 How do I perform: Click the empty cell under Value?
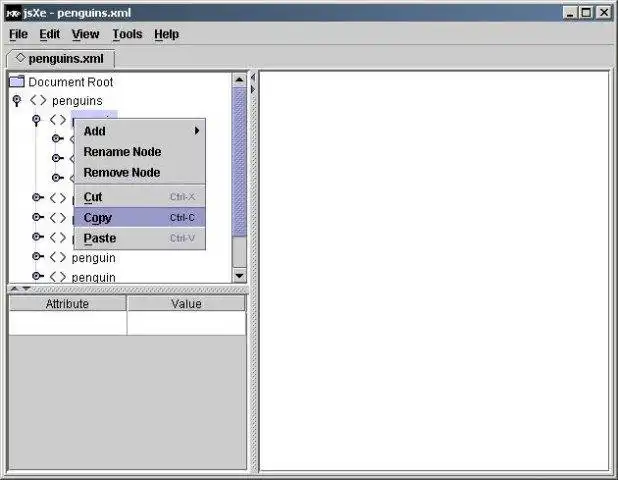(186, 323)
